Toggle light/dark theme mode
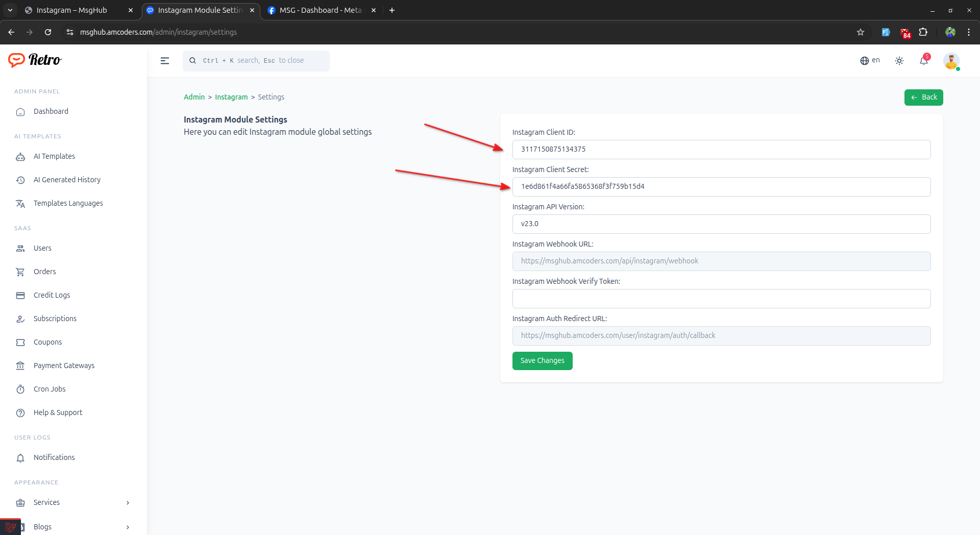Screen dimensions: 980x535 pyautogui.click(x=899, y=60)
